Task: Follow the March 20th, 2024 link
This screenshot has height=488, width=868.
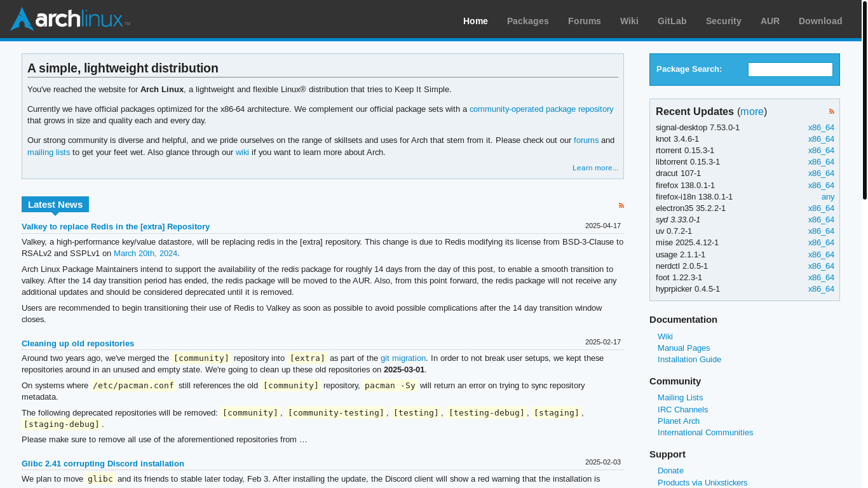Action: pos(146,254)
